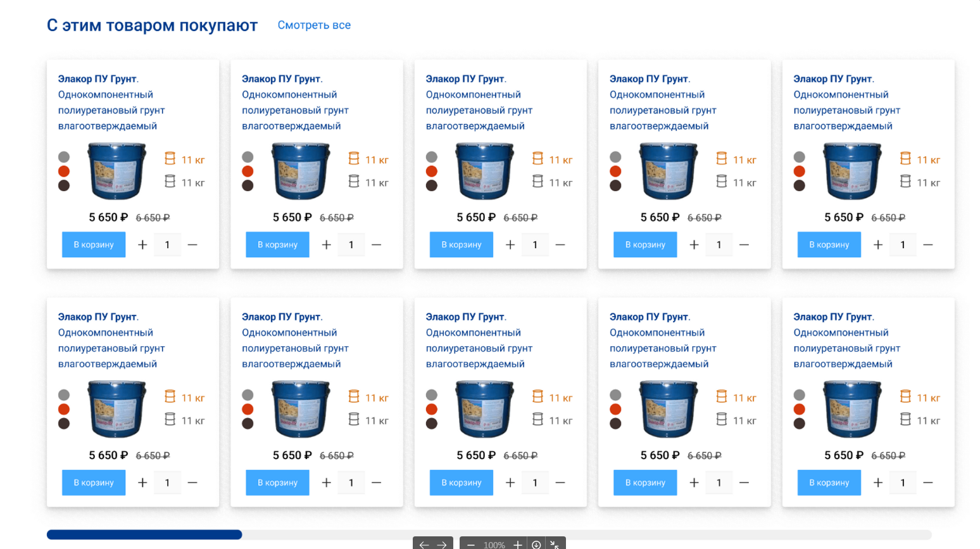The image size is (980, 549).
Task: Click plus quantity stepper in third top-row card
Action: click(x=510, y=244)
